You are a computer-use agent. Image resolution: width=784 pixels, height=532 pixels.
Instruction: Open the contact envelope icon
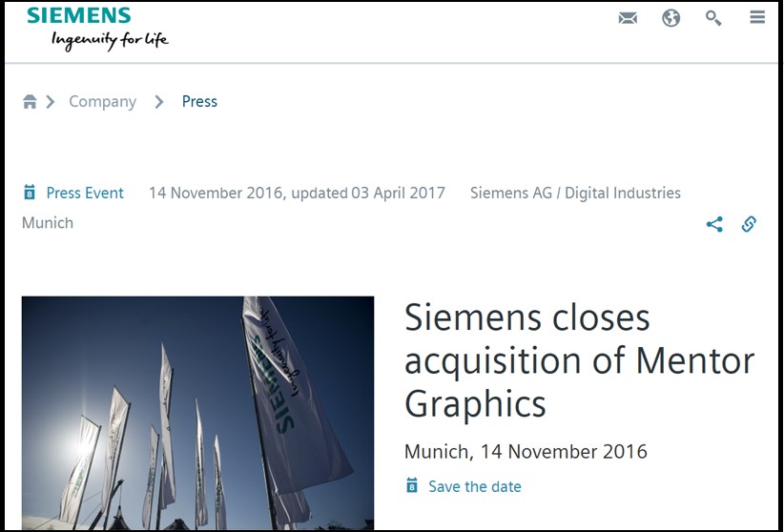(628, 18)
